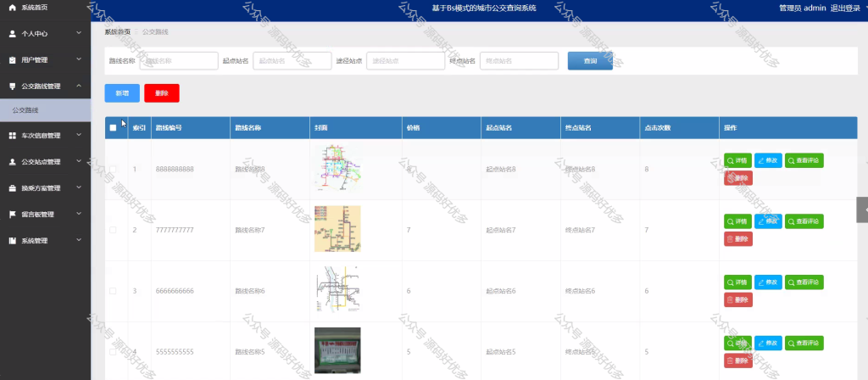Expand the 个人中心 menu chevron

point(79,33)
